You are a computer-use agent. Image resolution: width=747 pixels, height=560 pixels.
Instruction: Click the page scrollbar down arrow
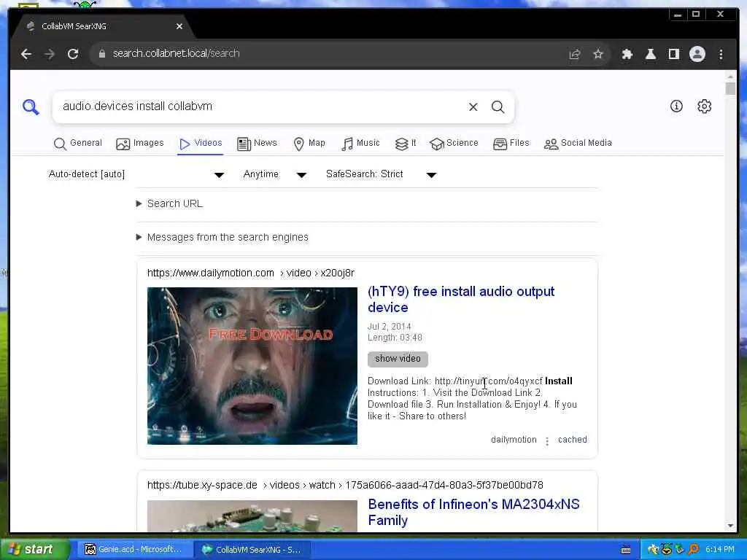(x=730, y=526)
